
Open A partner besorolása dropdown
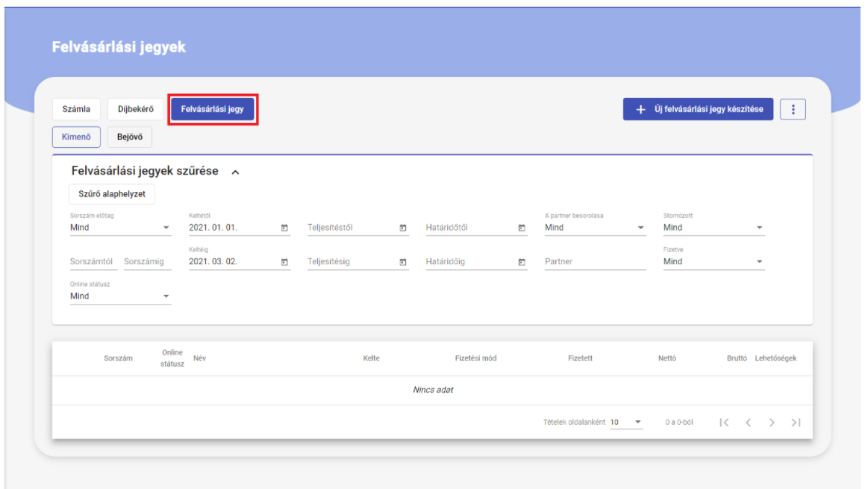595,228
